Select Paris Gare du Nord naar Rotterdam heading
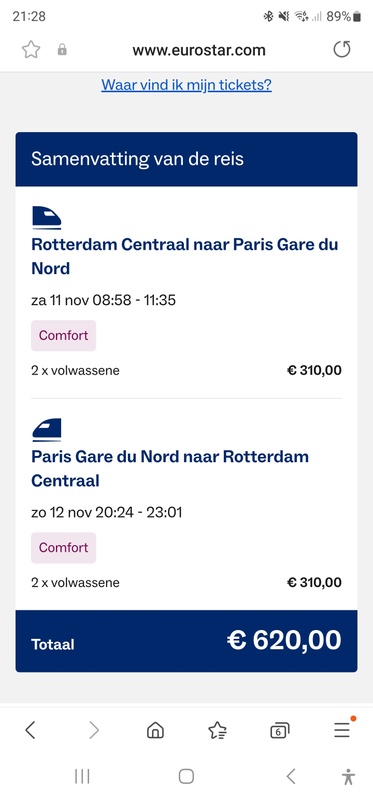Image resolution: width=373 pixels, height=800 pixels. (x=170, y=468)
